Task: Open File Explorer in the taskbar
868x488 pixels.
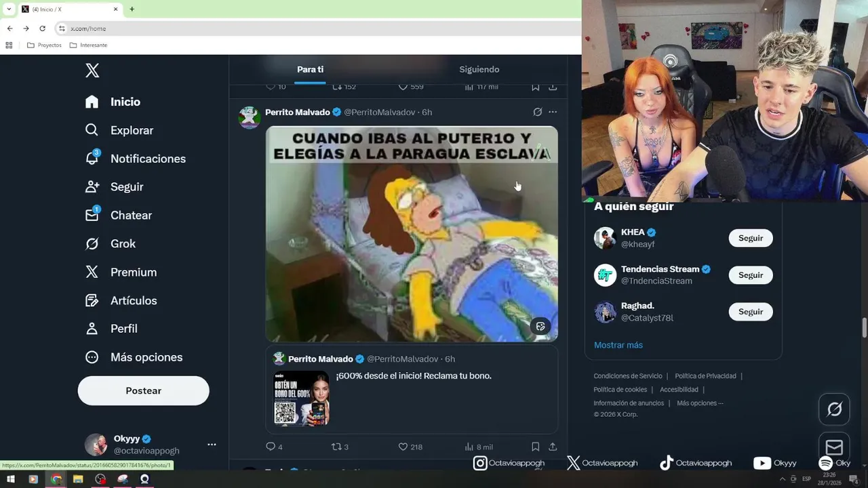Action: click(x=78, y=479)
